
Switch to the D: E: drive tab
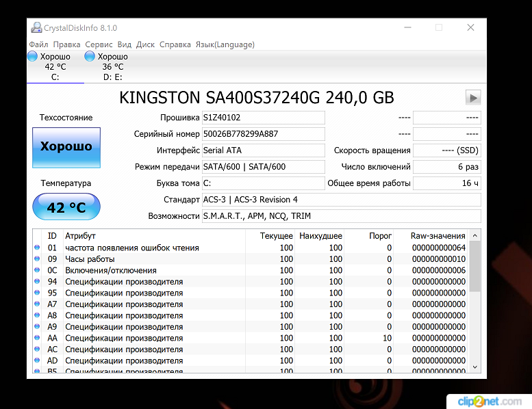click(x=113, y=66)
